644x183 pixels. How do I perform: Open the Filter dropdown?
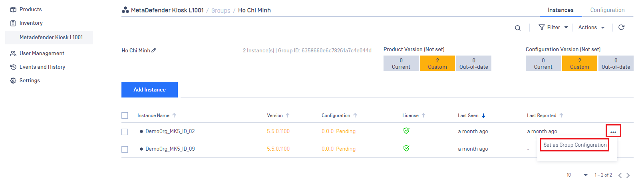(x=553, y=27)
